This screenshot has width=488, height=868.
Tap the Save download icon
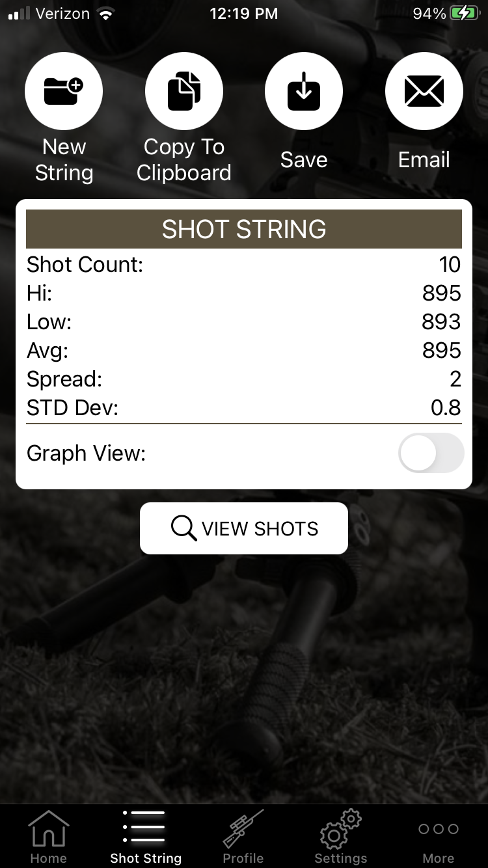(304, 91)
